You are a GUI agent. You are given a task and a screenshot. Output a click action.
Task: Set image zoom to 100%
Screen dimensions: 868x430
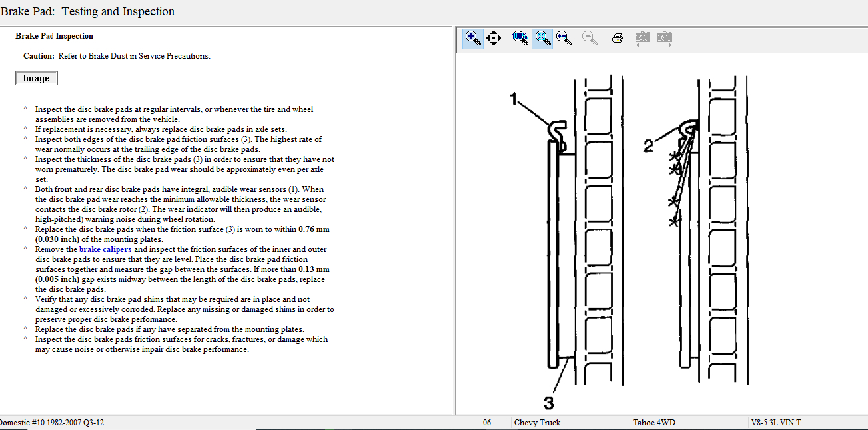click(520, 38)
